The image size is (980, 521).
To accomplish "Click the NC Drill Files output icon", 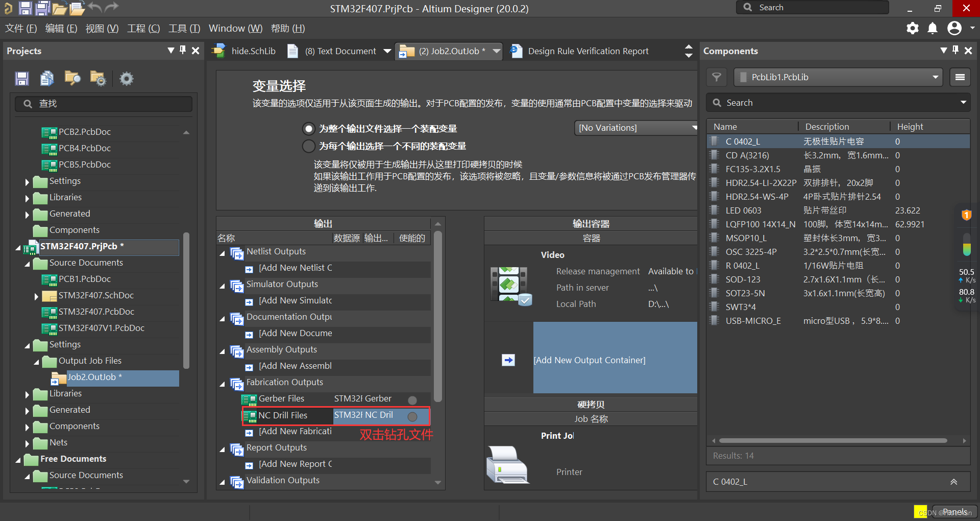I will pyautogui.click(x=250, y=416).
